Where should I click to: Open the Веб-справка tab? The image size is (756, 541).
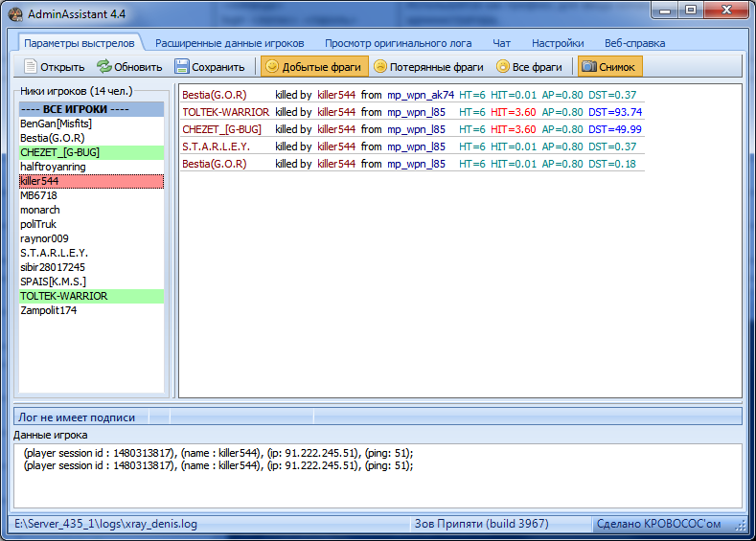tap(635, 43)
